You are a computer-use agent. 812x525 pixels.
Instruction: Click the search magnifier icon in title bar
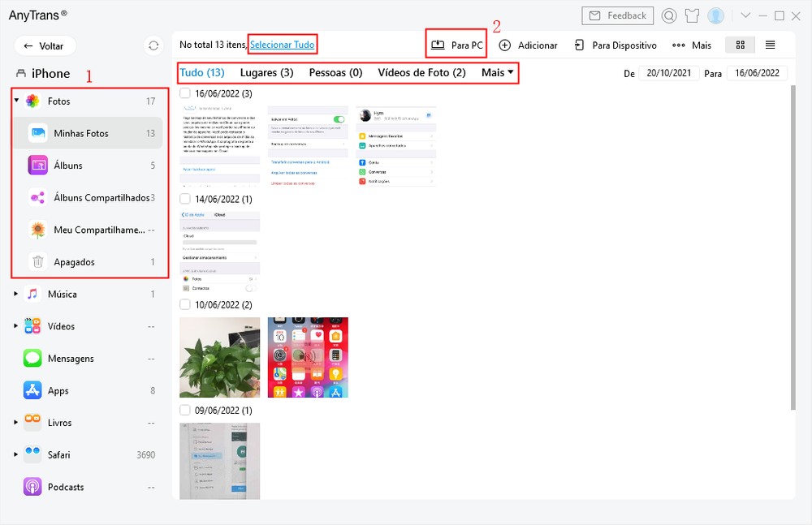click(669, 15)
